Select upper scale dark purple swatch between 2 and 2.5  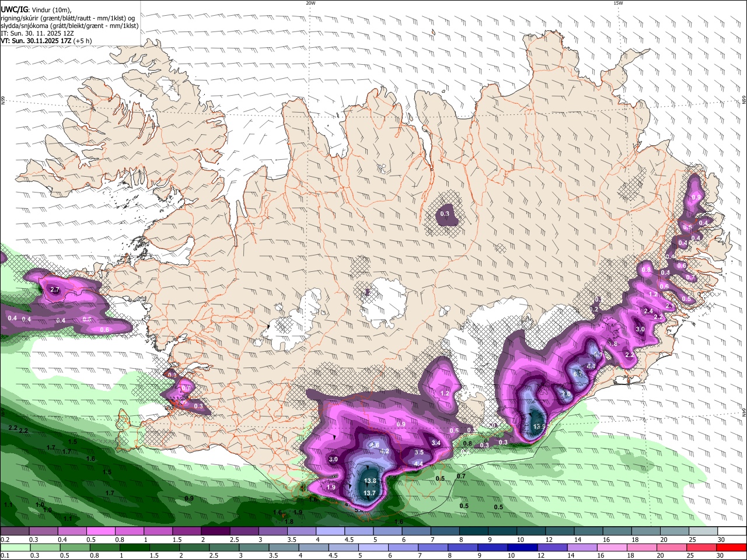tap(215, 531)
